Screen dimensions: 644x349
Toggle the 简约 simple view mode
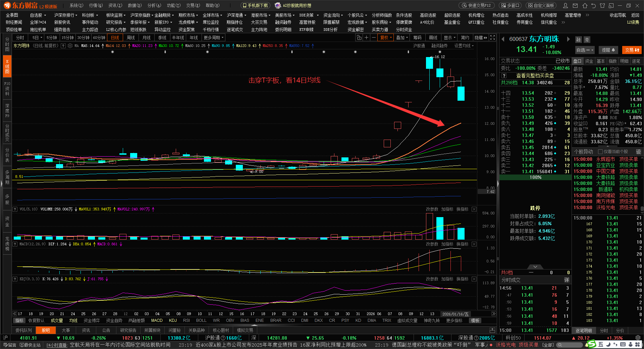[465, 38]
